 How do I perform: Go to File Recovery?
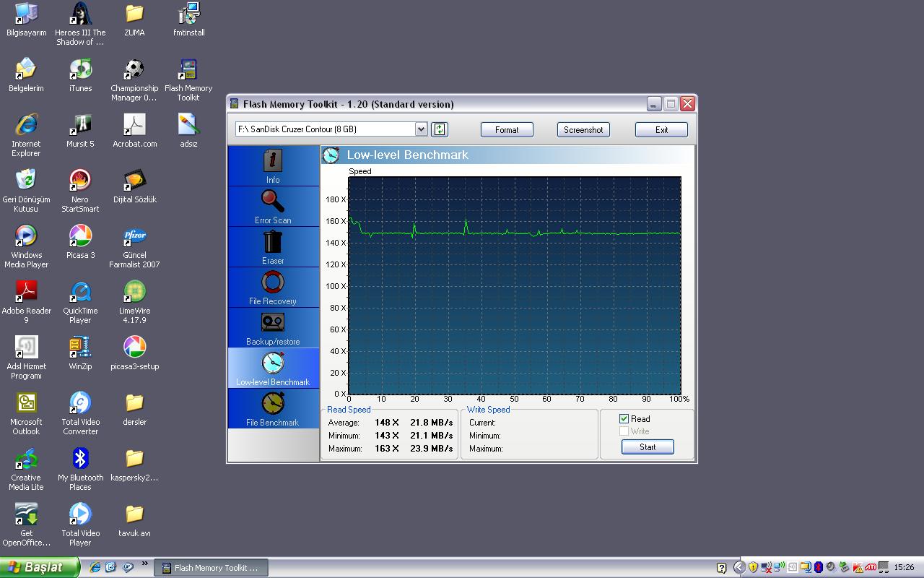273,288
